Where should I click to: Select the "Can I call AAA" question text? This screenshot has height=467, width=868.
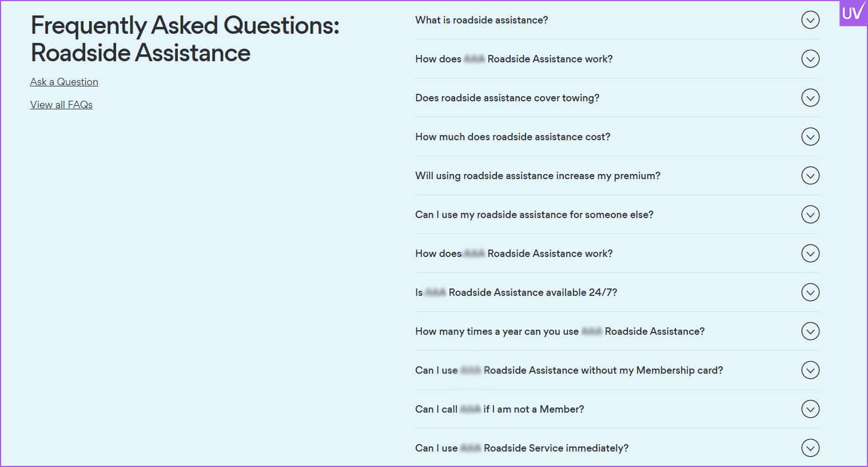click(x=499, y=409)
